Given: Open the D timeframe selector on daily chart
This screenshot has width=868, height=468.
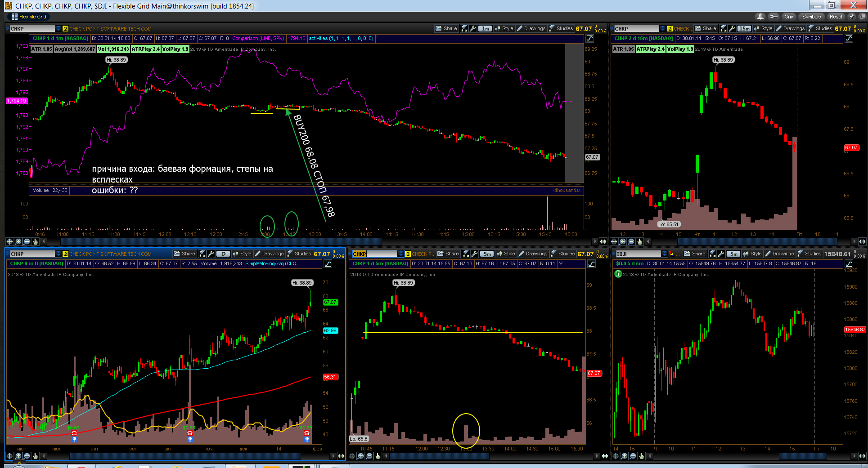Looking at the screenshot, I should tap(223, 254).
